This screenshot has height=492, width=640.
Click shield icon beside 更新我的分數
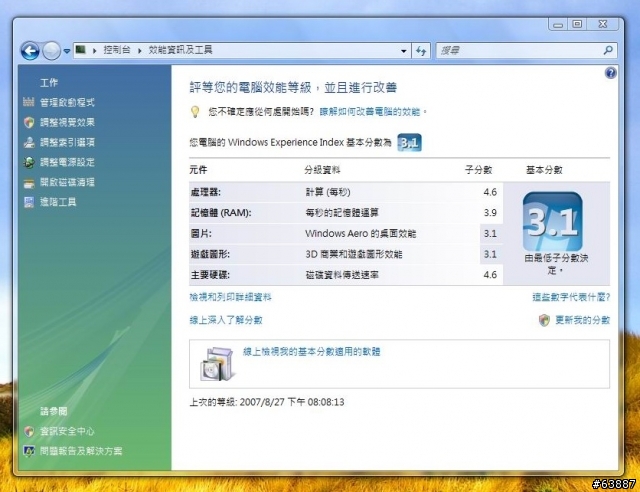544,320
